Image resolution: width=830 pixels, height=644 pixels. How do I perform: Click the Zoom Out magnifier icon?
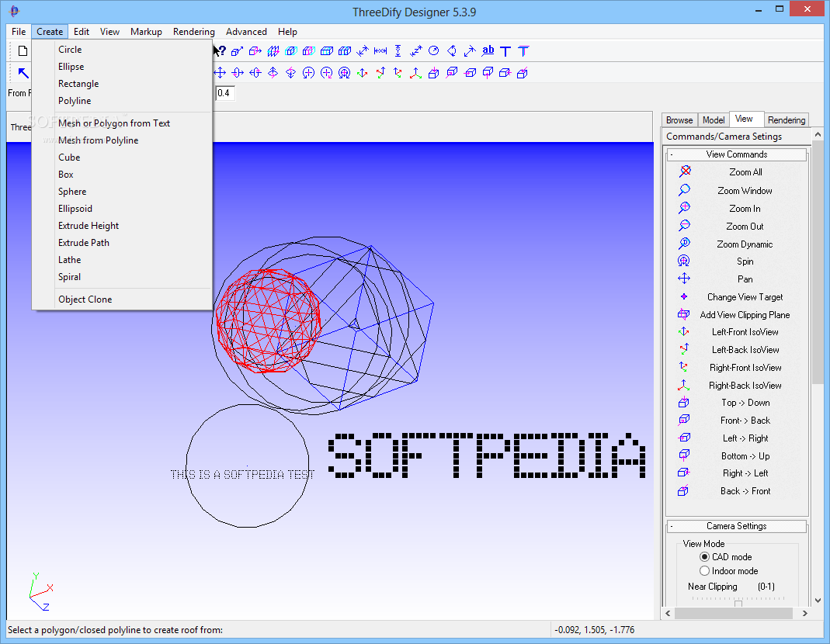(685, 226)
